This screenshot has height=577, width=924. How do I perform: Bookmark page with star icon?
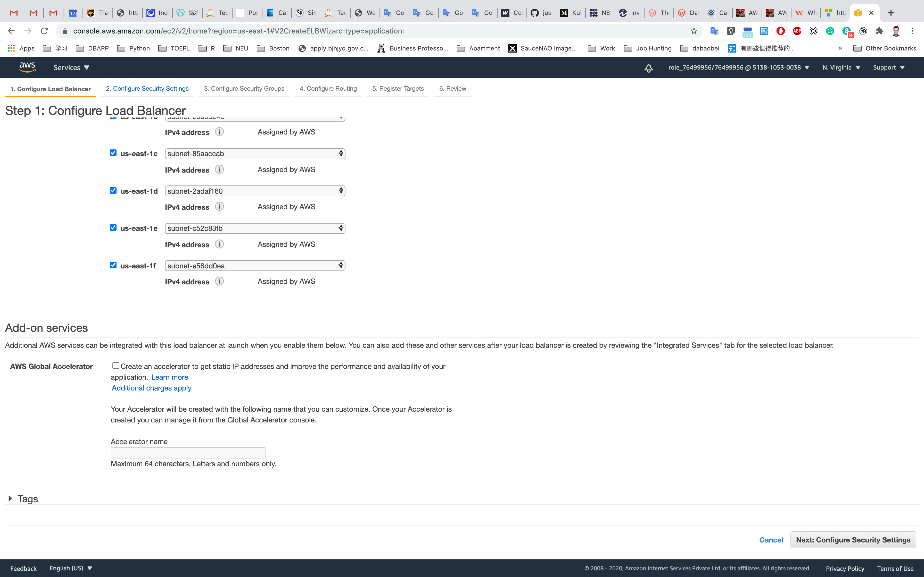pyautogui.click(x=694, y=31)
